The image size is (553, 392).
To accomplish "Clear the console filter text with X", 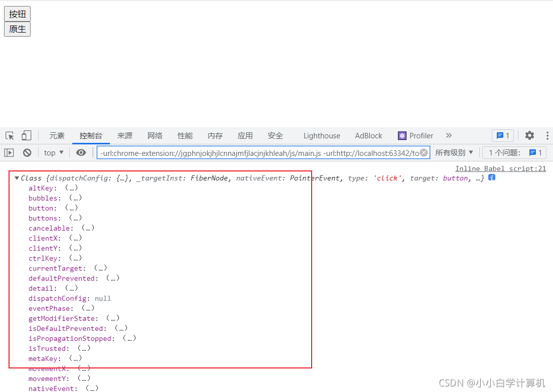I will (424, 153).
